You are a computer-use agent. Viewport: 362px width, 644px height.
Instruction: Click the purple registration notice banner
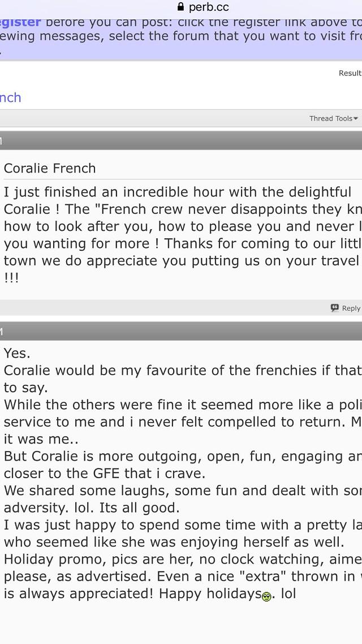pos(181,38)
